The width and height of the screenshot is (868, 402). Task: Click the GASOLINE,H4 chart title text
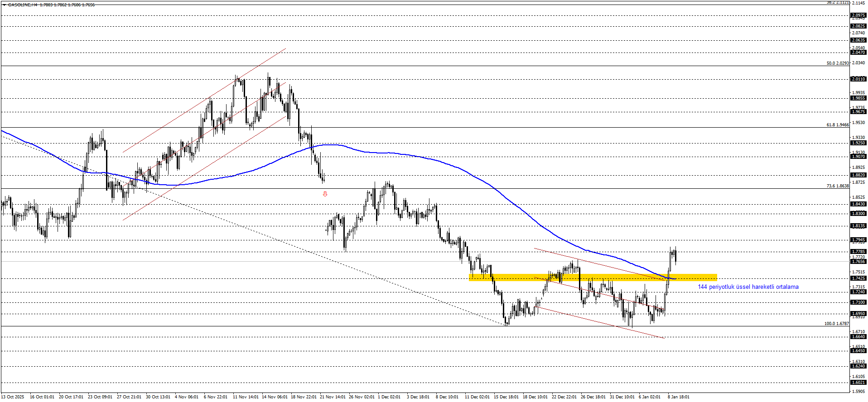click(23, 5)
